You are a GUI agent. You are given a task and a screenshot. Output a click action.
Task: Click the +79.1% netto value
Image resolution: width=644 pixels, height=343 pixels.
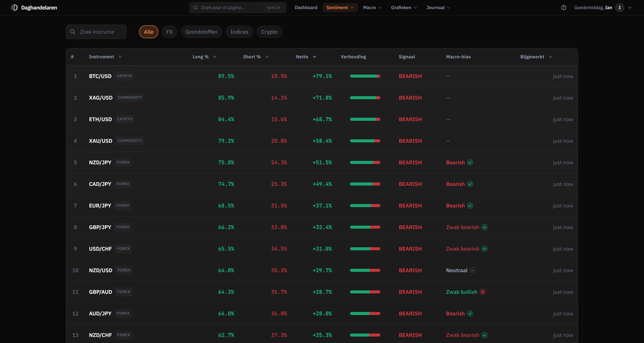tap(322, 76)
